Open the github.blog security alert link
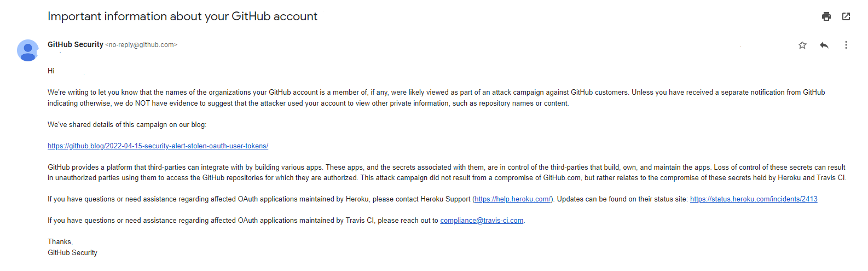This screenshot has height=271, width=868. [x=158, y=146]
